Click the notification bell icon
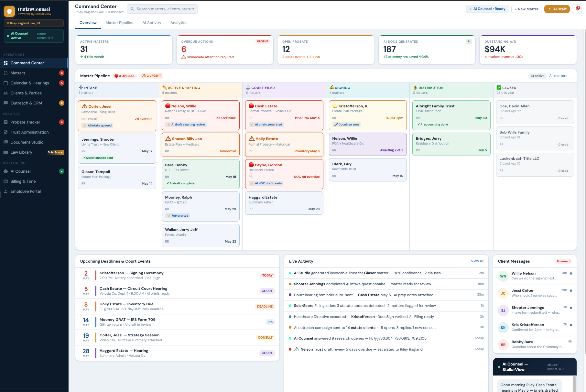 pos(577,9)
